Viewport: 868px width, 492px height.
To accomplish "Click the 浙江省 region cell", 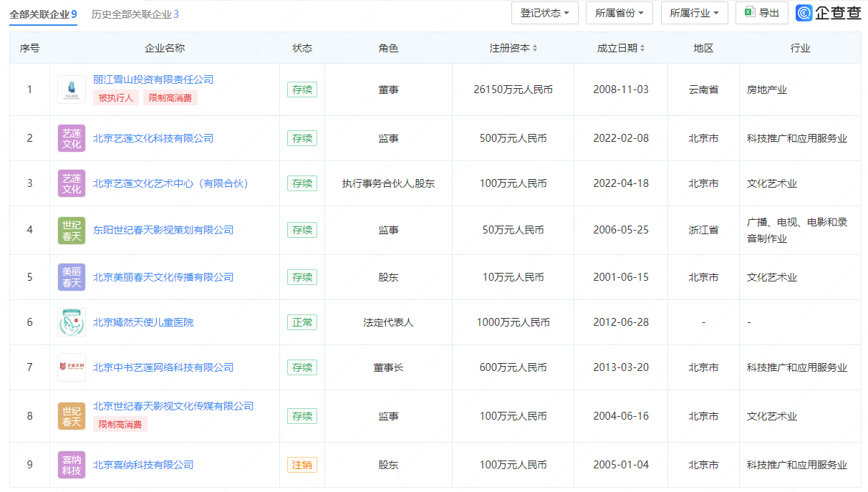I will [x=703, y=230].
